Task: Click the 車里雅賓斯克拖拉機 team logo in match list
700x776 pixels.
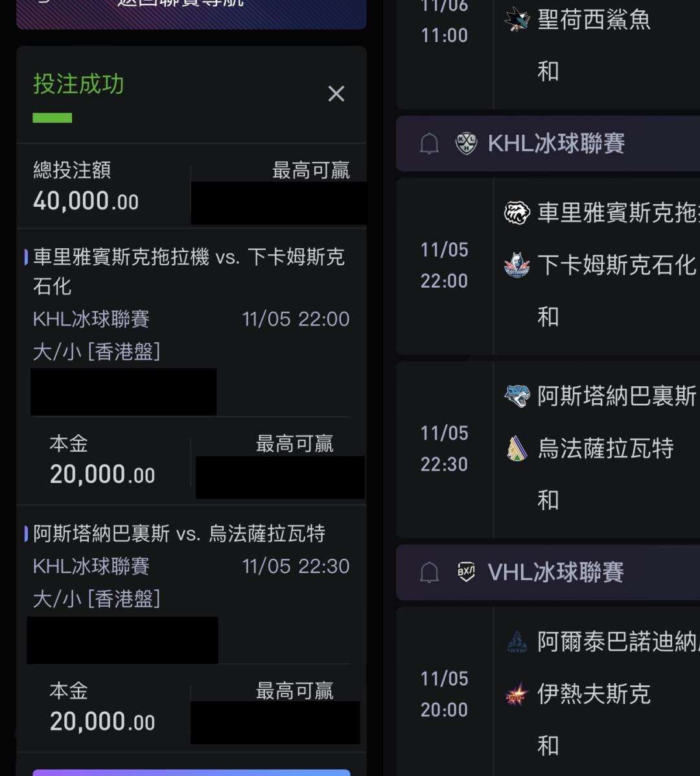Action: [x=517, y=213]
